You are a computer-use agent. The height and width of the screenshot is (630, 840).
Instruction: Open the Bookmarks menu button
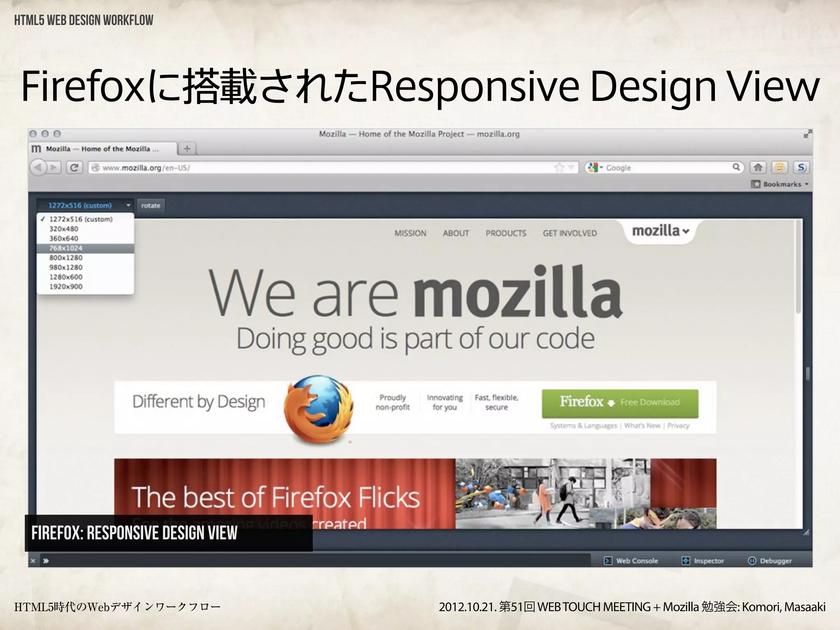[780, 184]
